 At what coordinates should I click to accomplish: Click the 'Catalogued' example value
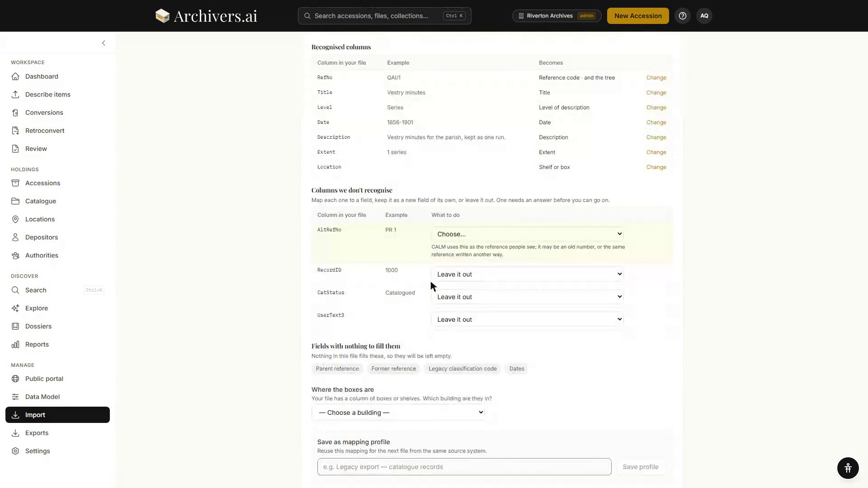pos(400,293)
